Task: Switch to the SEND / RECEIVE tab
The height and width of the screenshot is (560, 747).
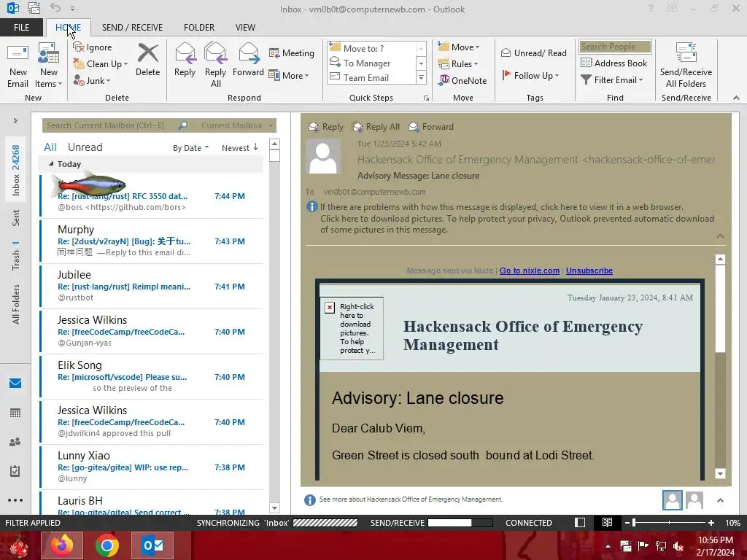Action: (x=133, y=28)
